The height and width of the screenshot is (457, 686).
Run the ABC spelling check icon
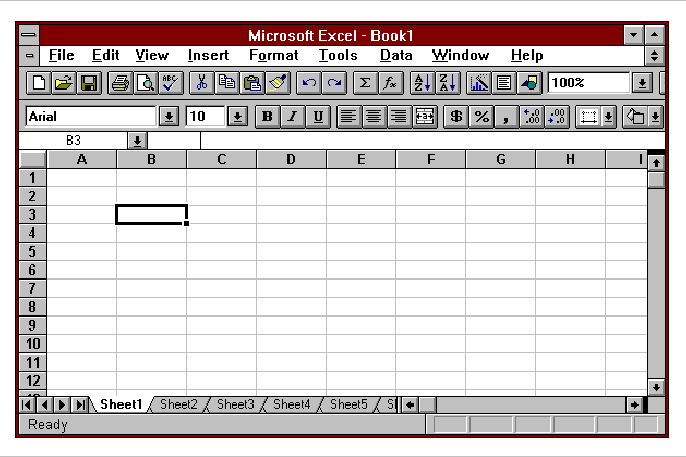point(171,83)
